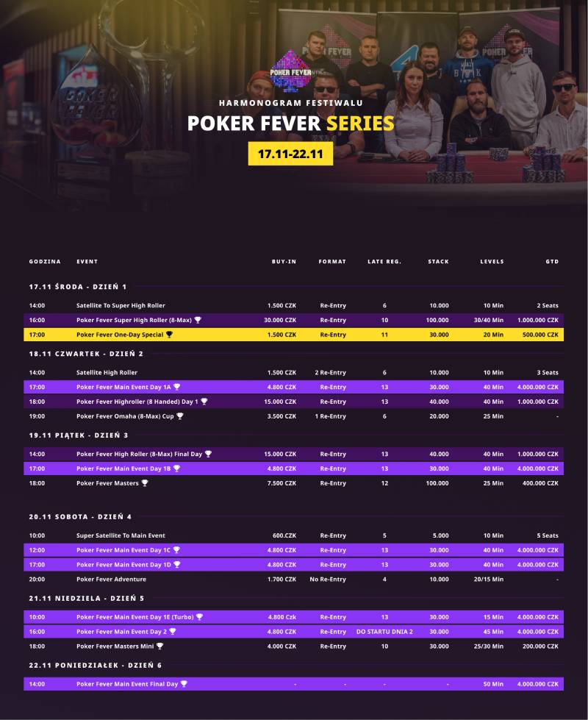
Task: Click trophy icon beside Main Event Day 1A
Action: (x=176, y=387)
